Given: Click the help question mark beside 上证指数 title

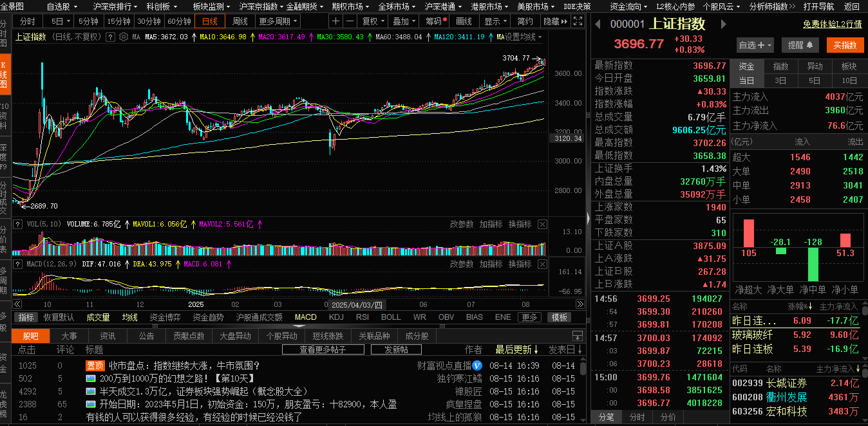Looking at the screenshot, I should 110,37.
